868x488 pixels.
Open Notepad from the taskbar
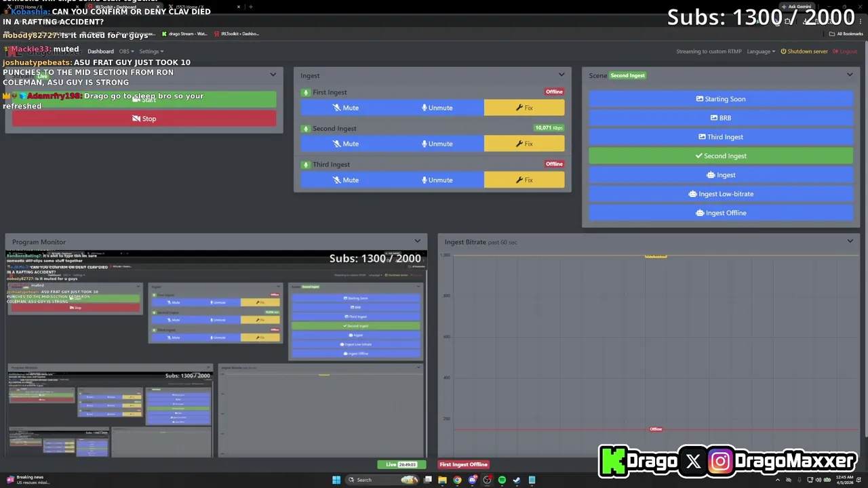click(x=532, y=480)
